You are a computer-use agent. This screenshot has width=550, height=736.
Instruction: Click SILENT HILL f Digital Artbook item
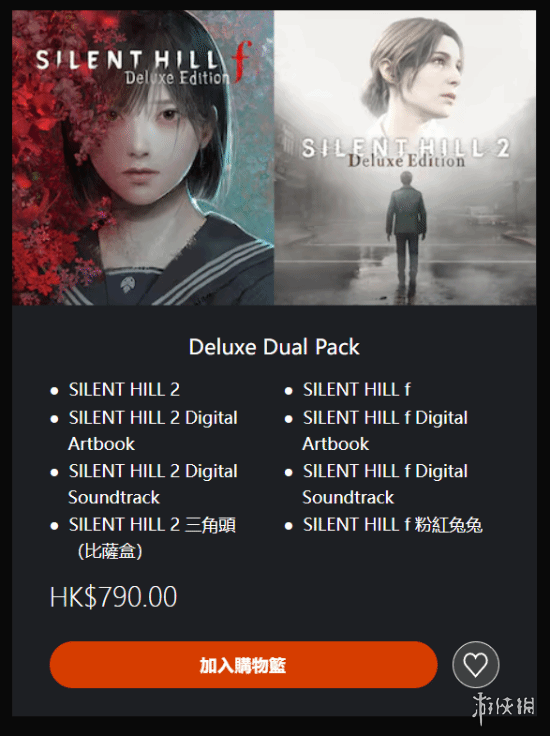385,430
